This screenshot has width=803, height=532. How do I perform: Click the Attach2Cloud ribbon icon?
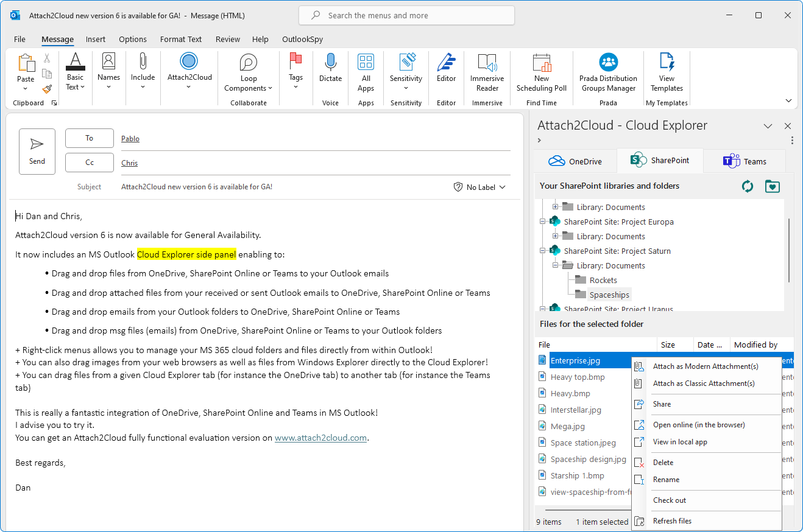189,61
